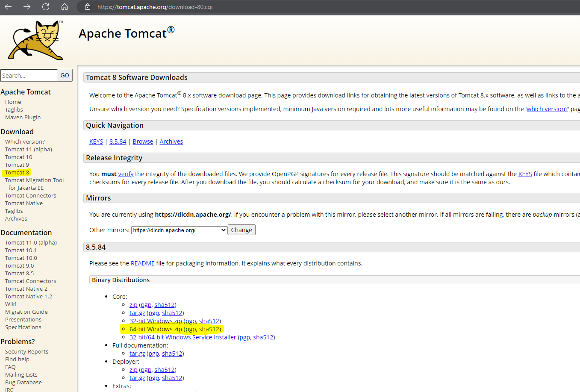Click the verify link in Release Integrity
The height and width of the screenshot is (392, 580).
tap(126, 174)
